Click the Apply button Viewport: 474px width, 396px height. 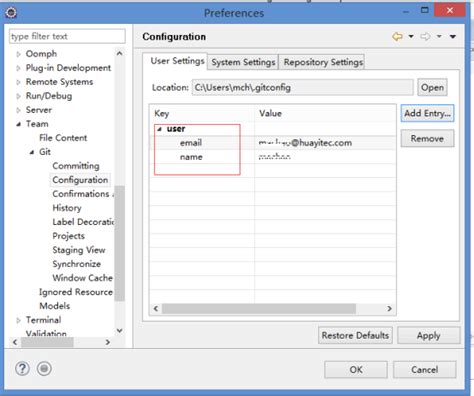tap(429, 335)
